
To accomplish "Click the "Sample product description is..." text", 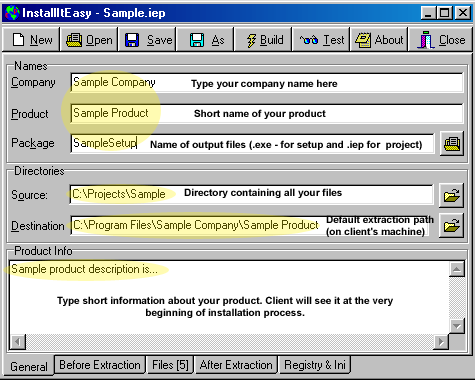I will [84, 269].
